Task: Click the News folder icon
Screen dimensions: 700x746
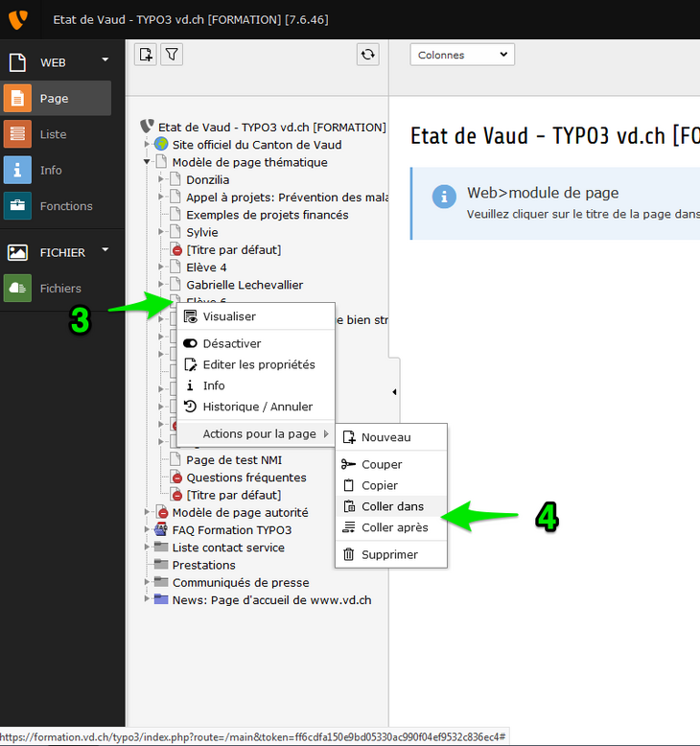Action: (x=161, y=599)
